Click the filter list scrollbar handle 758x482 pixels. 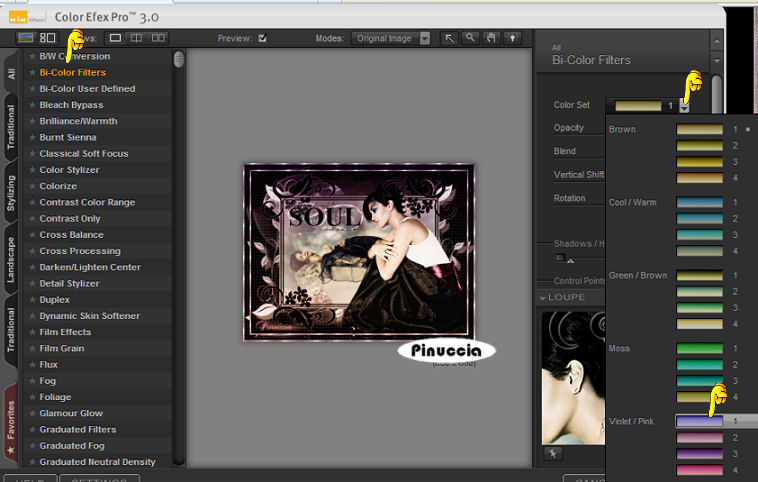[179, 59]
